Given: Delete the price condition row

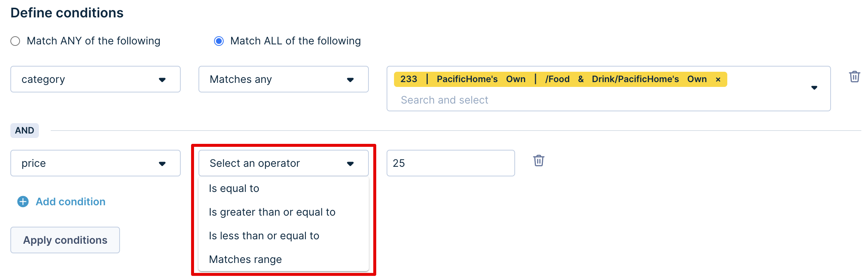Looking at the screenshot, I should coord(538,161).
